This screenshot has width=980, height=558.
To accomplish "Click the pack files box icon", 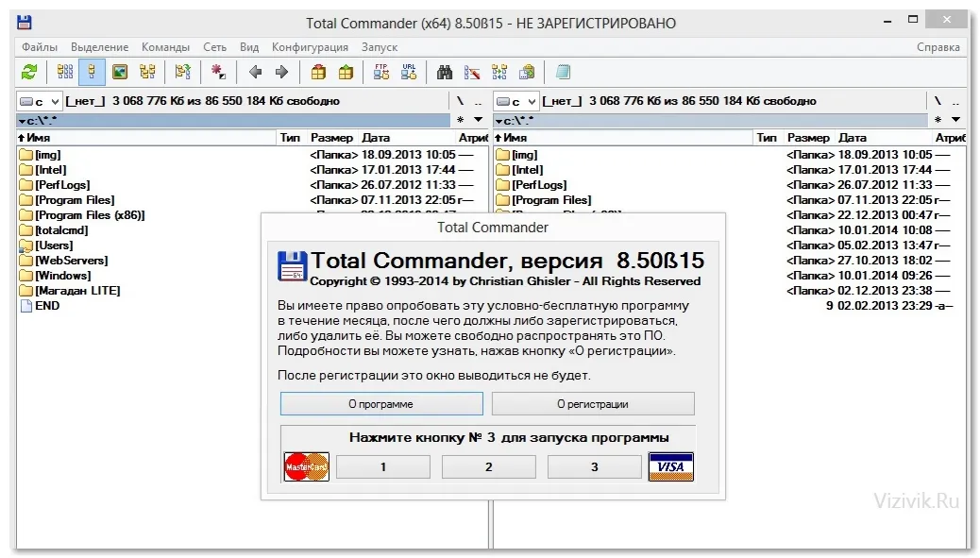I will tap(318, 73).
